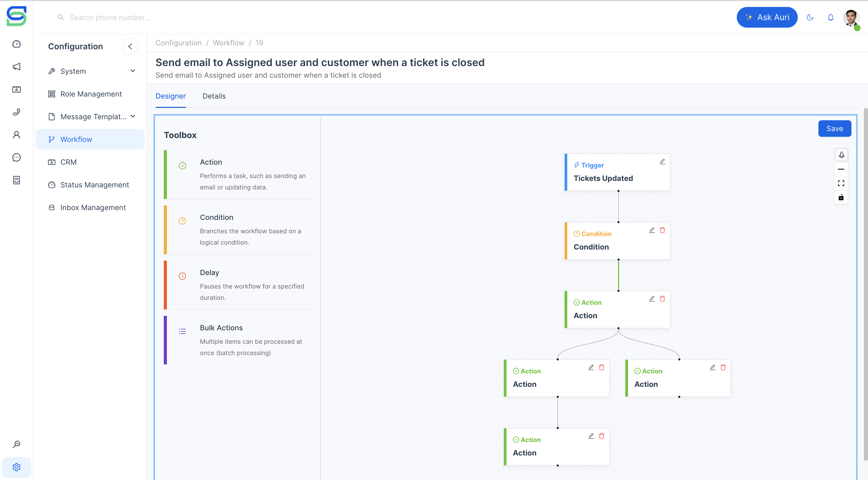Screen dimensions: 868x480
Task: Open Ask Auri assistant
Action: point(767,18)
